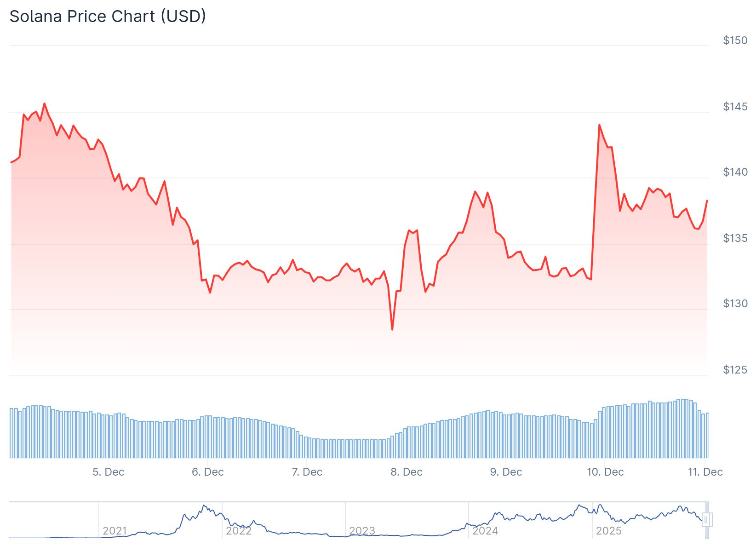Click the 2022 label in the navigator

click(239, 531)
